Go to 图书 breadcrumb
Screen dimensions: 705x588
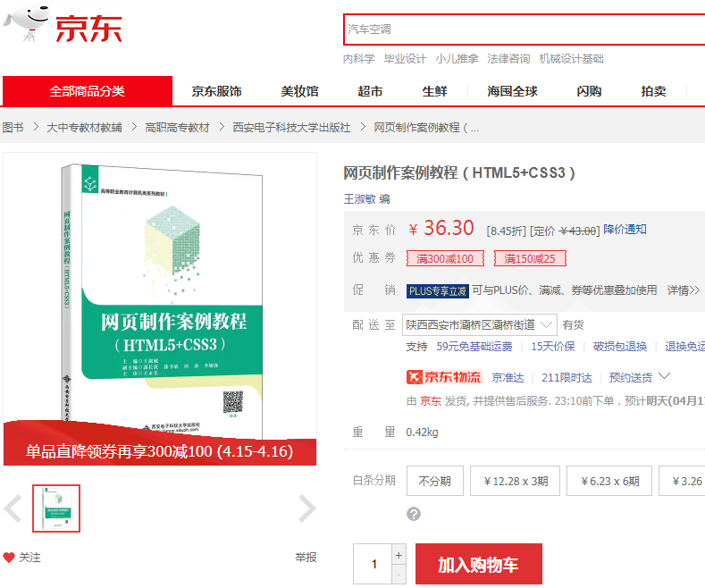[13, 127]
